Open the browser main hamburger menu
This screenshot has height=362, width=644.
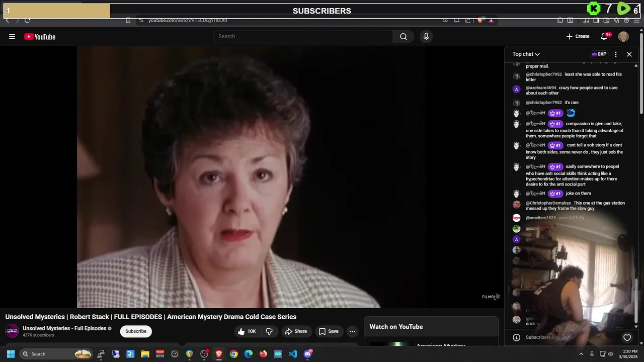pos(636,20)
